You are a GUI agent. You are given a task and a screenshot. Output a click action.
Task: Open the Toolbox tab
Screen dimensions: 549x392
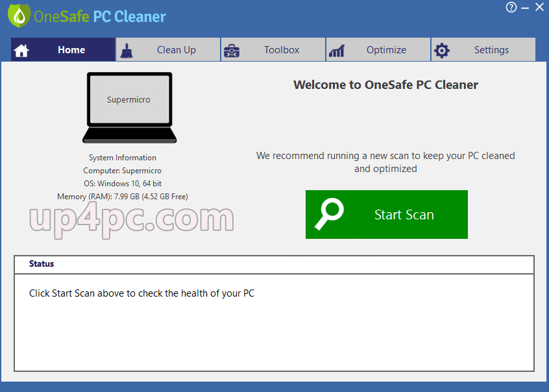click(273, 50)
